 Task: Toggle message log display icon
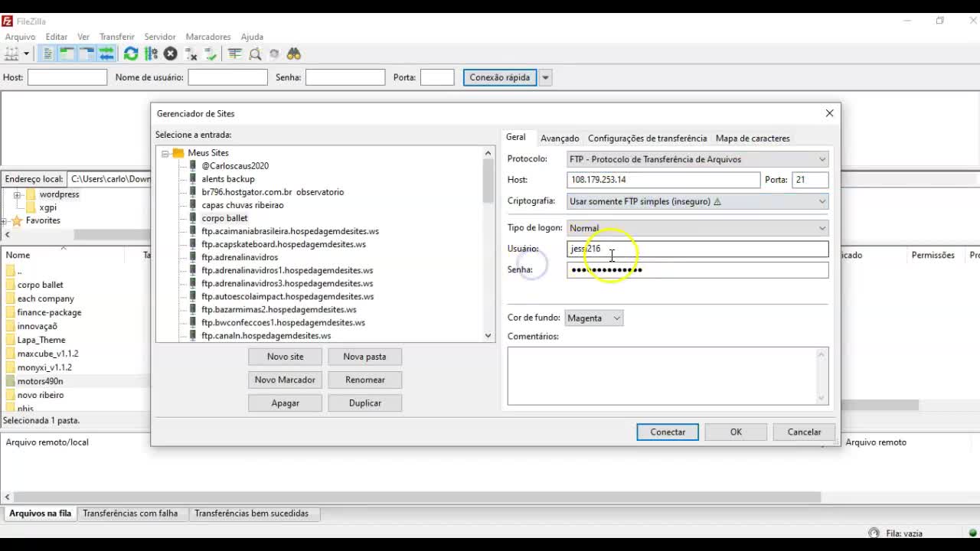point(48,54)
